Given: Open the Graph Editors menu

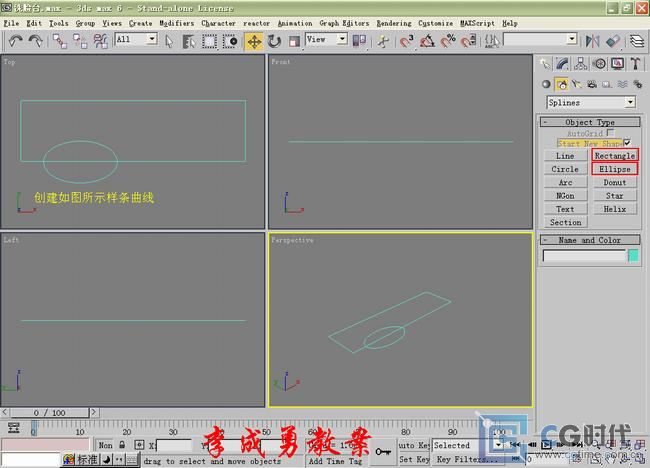Looking at the screenshot, I should [344, 23].
